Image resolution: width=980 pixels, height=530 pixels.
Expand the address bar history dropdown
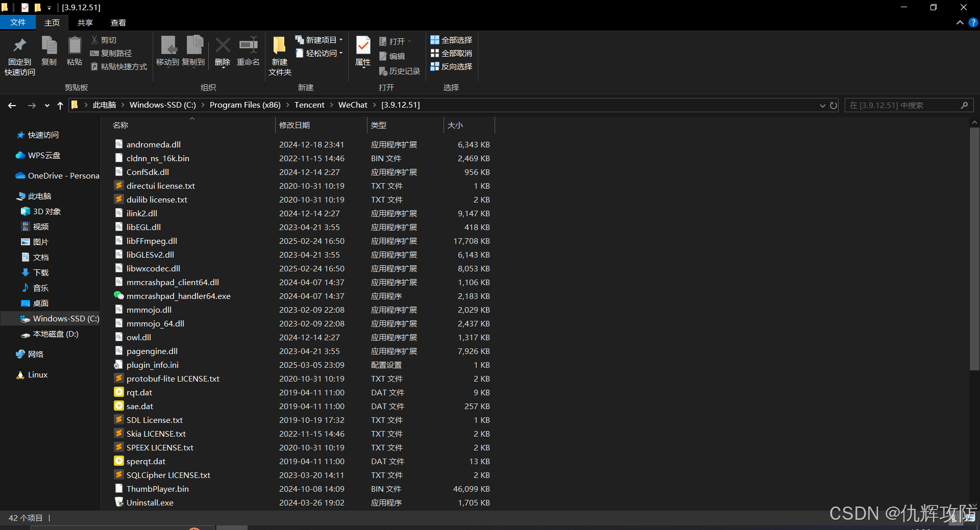[x=822, y=105]
